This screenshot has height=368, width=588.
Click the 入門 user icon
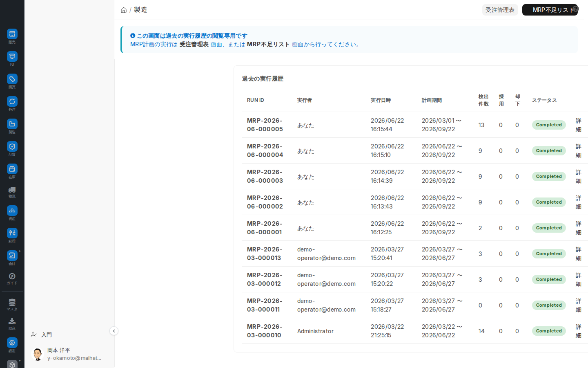pos(34,334)
